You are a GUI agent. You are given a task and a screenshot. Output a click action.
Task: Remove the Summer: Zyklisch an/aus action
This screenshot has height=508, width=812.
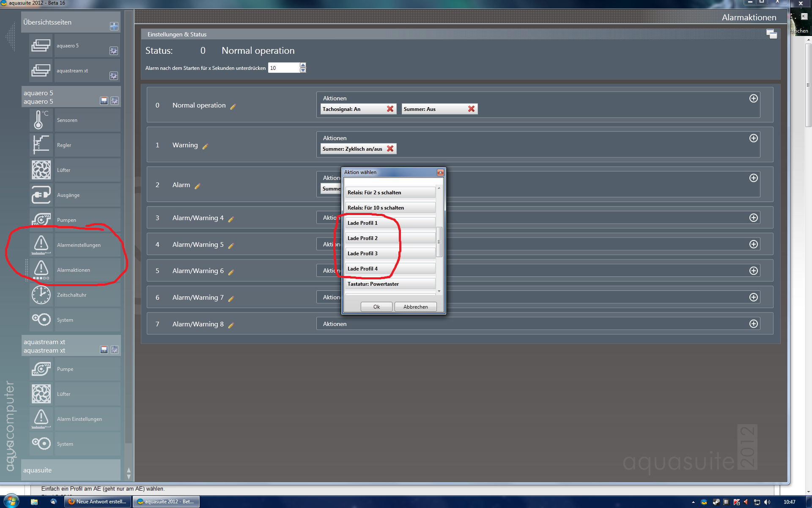tap(390, 149)
